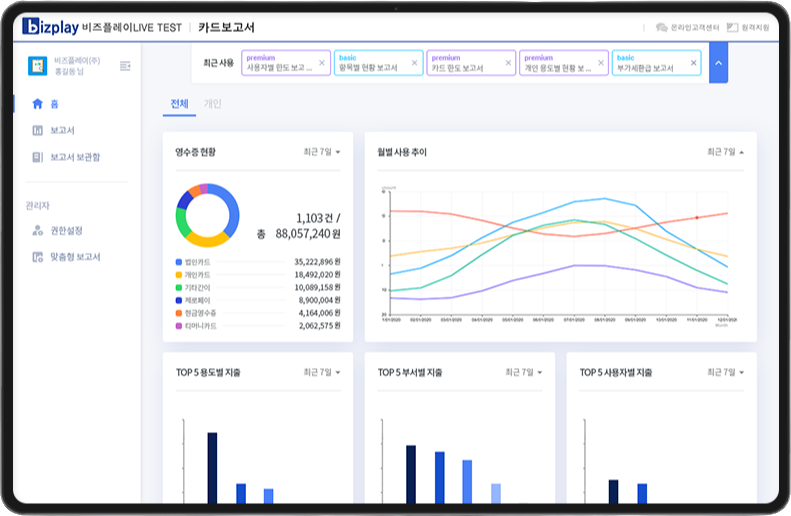Select 보고서 보관함 in the sidebar menu

coord(75,157)
